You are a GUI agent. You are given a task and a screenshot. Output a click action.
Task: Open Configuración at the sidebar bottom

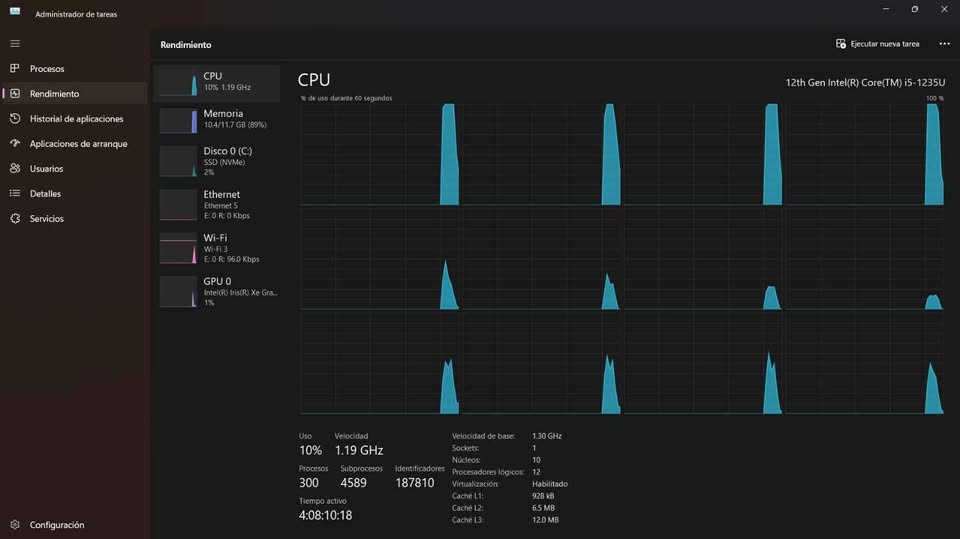coord(75,524)
